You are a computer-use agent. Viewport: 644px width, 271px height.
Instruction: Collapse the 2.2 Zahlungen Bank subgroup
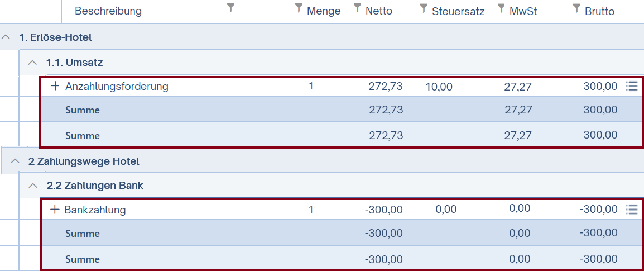[33, 185]
